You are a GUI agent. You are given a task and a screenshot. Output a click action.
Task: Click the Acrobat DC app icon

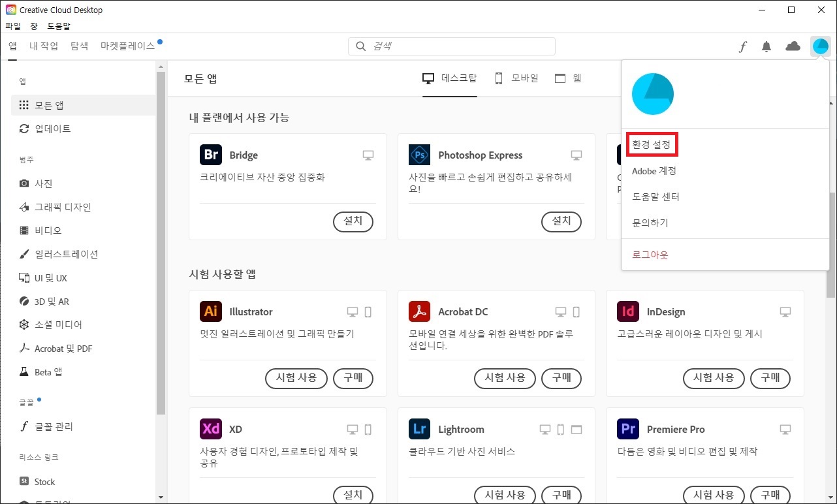point(419,311)
